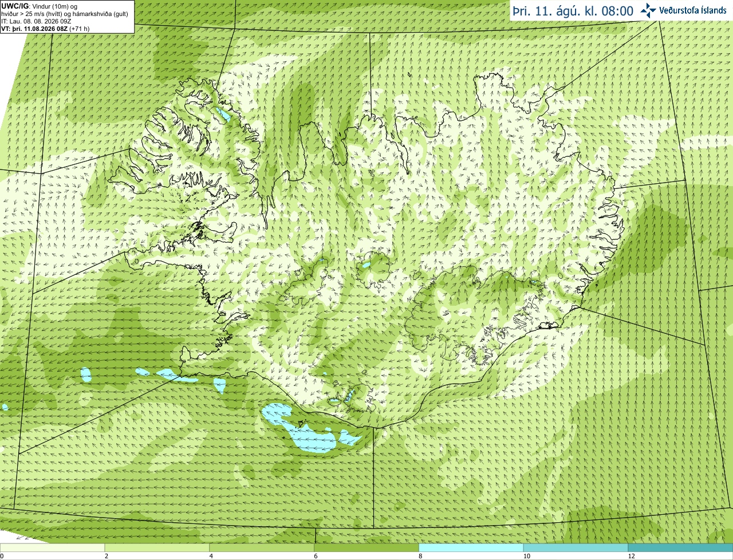
Task: Pick the darker green 6–8 scale swatch
Action: [x=366, y=548]
